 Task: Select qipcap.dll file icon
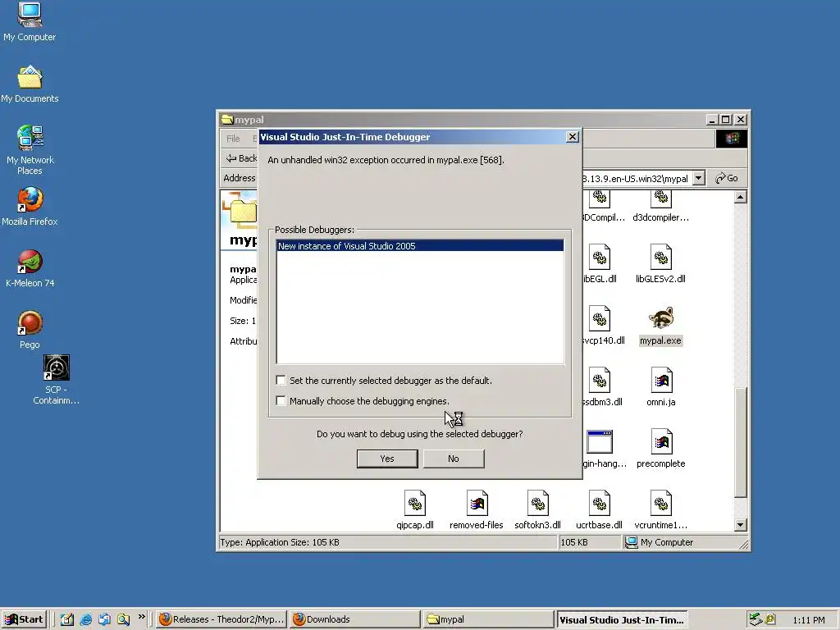point(414,504)
